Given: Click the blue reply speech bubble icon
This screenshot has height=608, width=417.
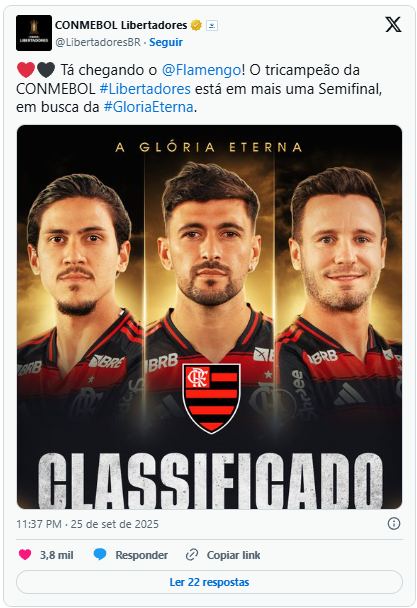Looking at the screenshot, I should (100, 554).
